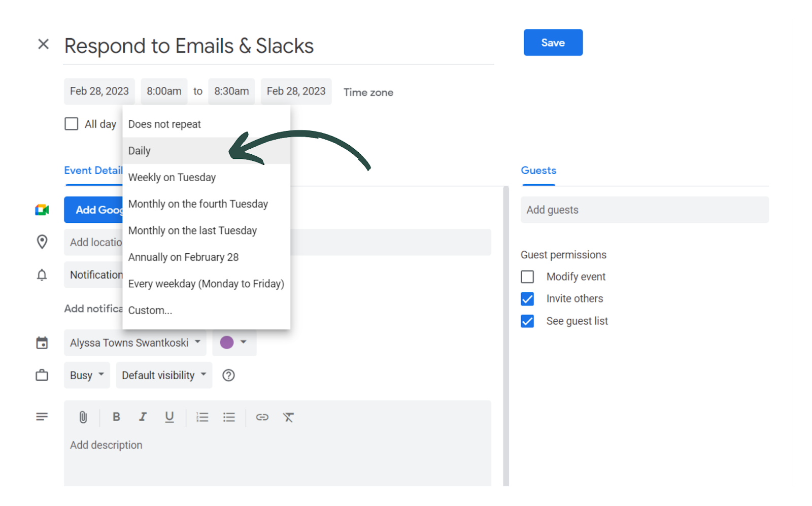
Task: Insert a numbered list
Action: (202, 417)
